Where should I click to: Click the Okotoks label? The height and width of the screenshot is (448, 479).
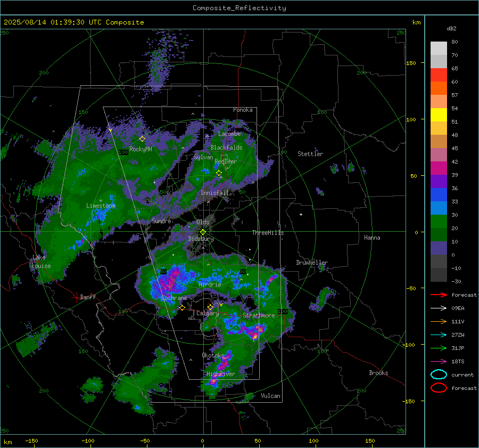tap(213, 355)
